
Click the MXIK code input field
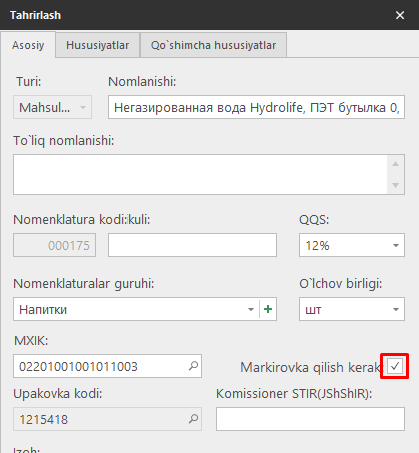click(100, 366)
